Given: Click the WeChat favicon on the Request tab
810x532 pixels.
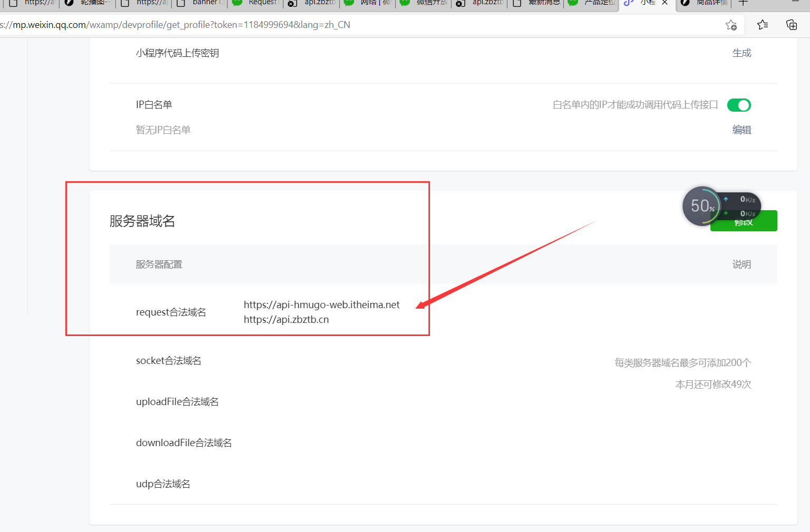Looking at the screenshot, I should pyautogui.click(x=236, y=3).
